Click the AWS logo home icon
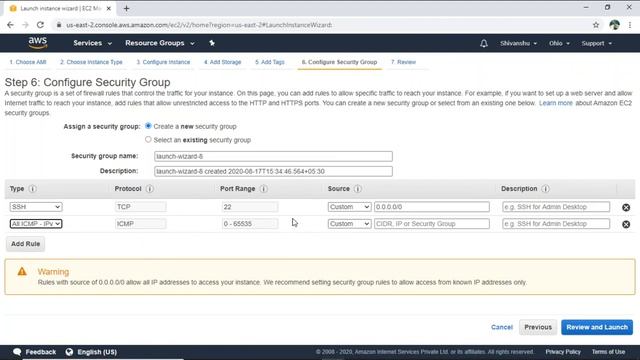This screenshot has width=640, height=360. coord(38,43)
